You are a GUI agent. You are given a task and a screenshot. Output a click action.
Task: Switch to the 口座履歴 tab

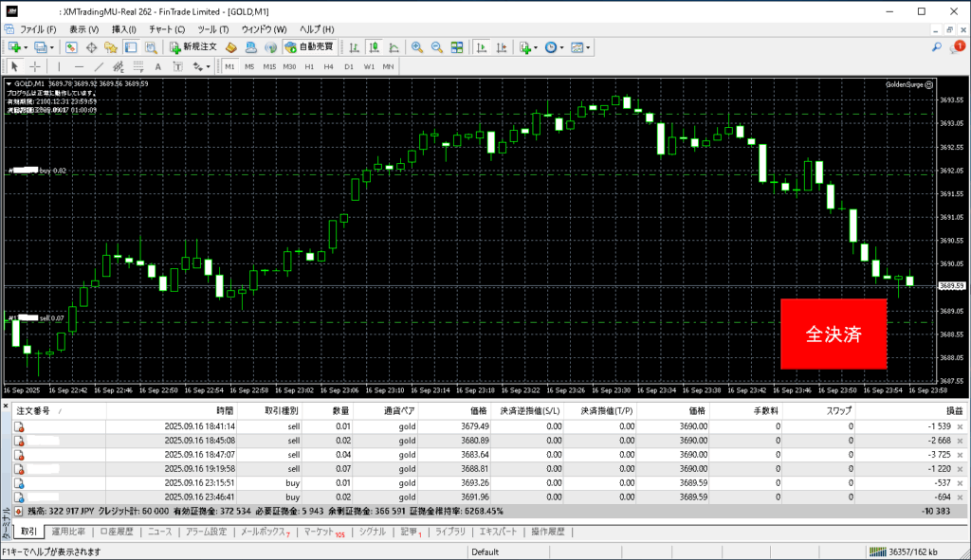point(116,532)
